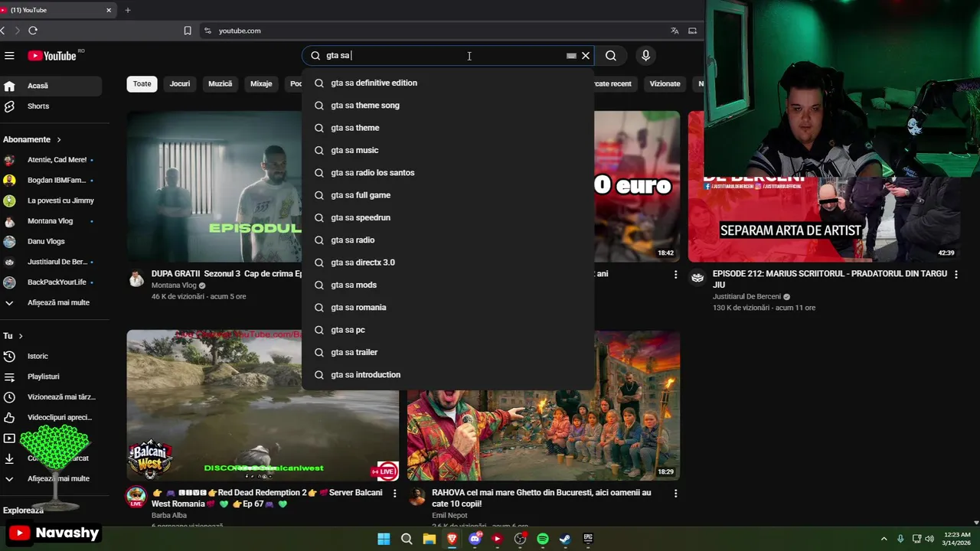Viewport: 980px width, 551px height.
Task: Choose suggestion 'gta sa mods'
Action: pyautogui.click(x=448, y=285)
